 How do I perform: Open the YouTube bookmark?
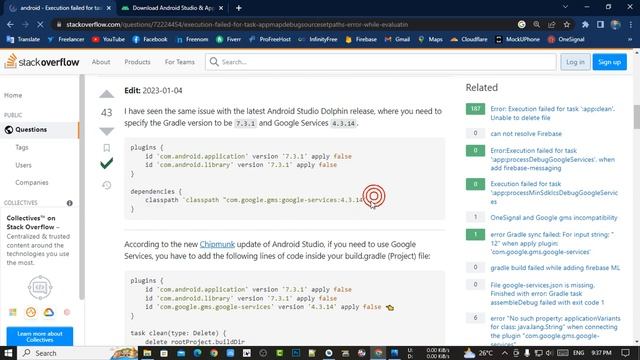click(108, 39)
